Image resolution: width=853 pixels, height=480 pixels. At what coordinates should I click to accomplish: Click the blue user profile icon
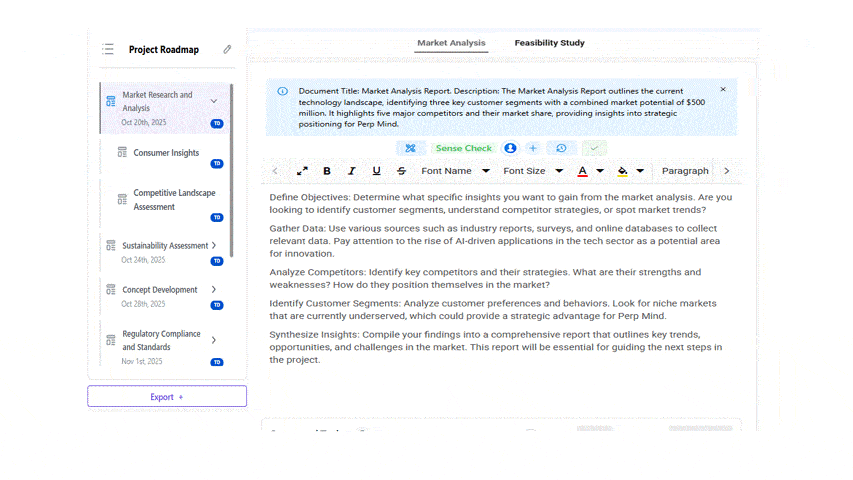pos(510,148)
